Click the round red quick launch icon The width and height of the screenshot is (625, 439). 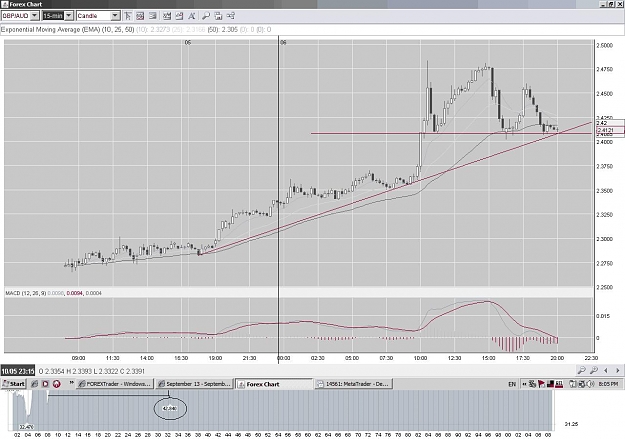click(x=57, y=384)
